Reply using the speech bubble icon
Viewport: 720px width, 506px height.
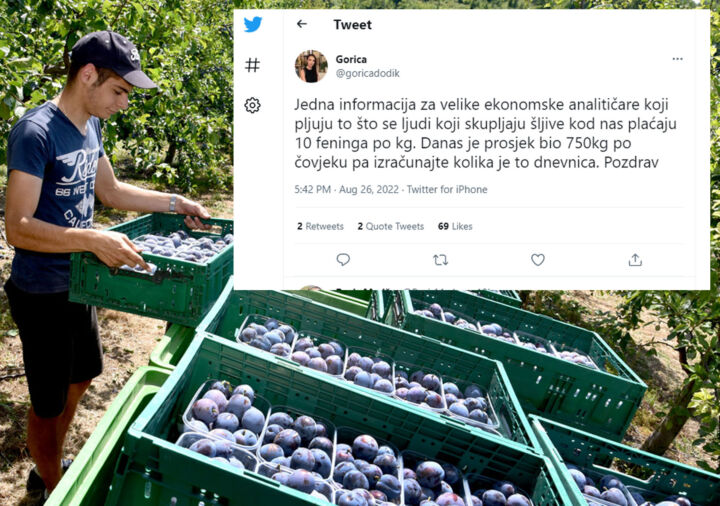pos(343,260)
